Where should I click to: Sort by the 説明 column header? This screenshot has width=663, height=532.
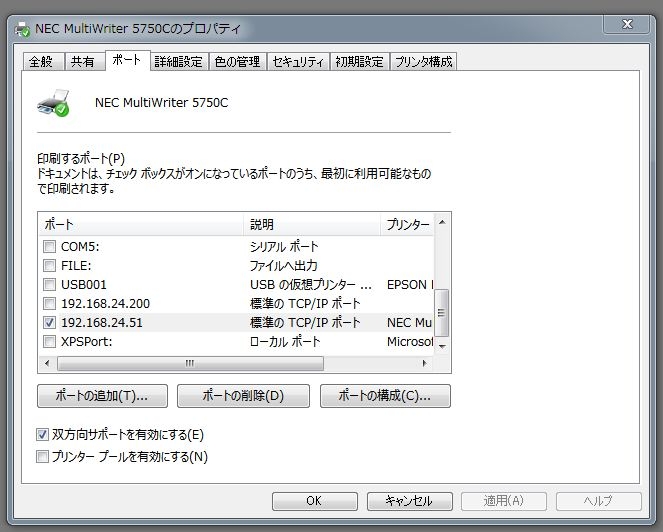(312, 224)
